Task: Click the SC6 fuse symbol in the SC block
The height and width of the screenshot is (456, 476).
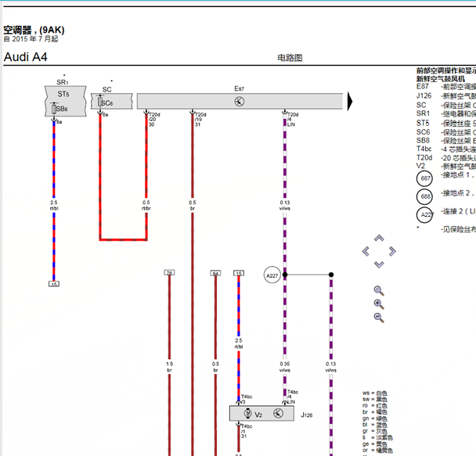Action: click(x=100, y=101)
